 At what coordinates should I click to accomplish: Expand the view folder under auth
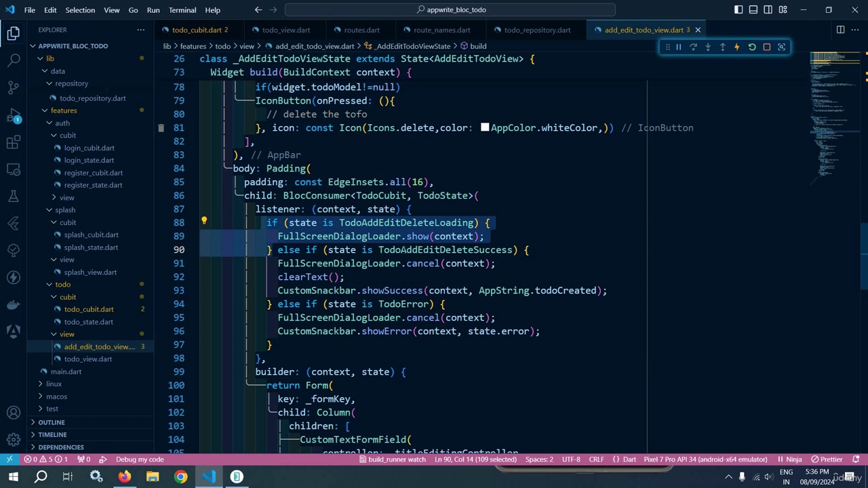click(x=66, y=197)
